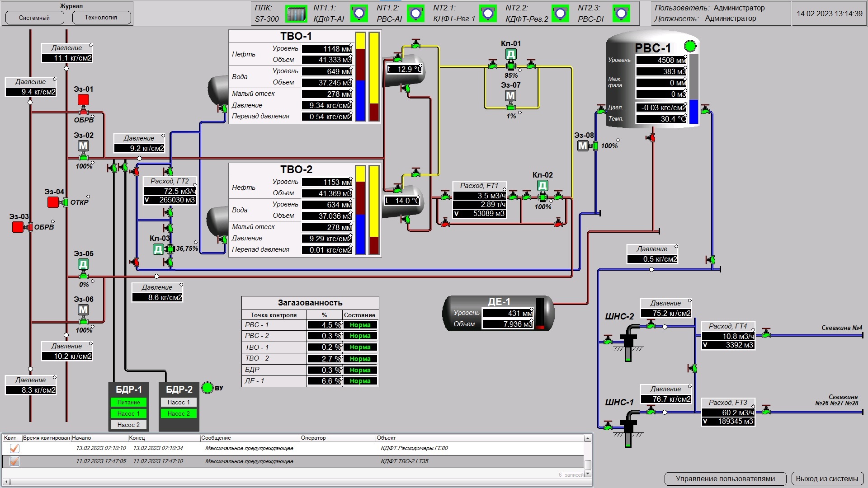Select the red Эз-03 valve actuator

click(x=18, y=227)
